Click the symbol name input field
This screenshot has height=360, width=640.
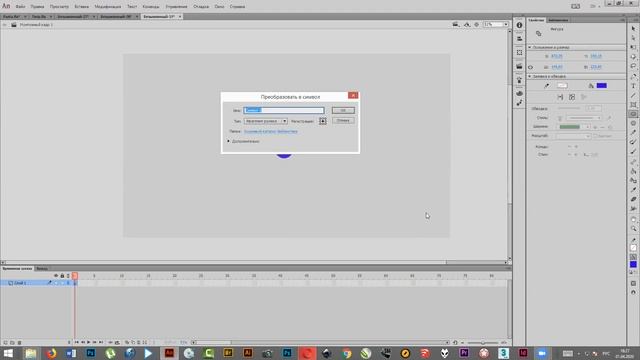[x=284, y=111]
